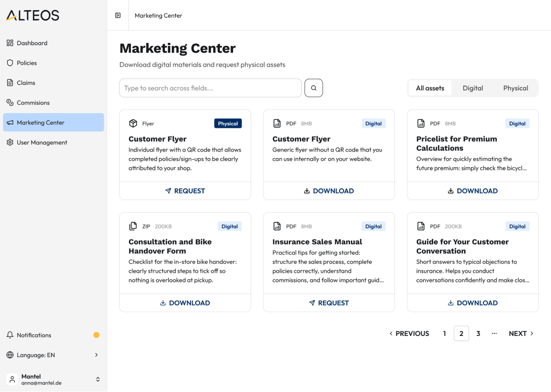Click the Consultation and Bike Handover Form title
Screen dimensions: 551x392
pyautogui.click(x=170, y=246)
